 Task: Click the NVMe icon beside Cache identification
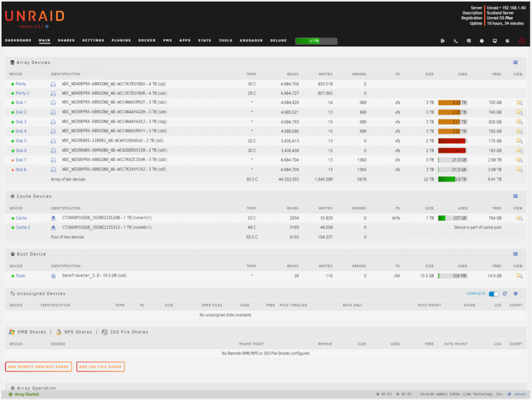coord(53,218)
